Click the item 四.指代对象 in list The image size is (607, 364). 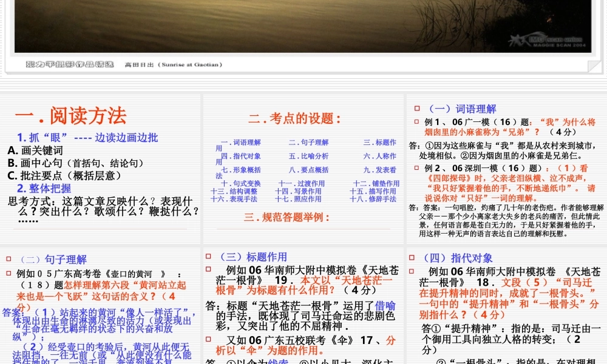pos(241,157)
